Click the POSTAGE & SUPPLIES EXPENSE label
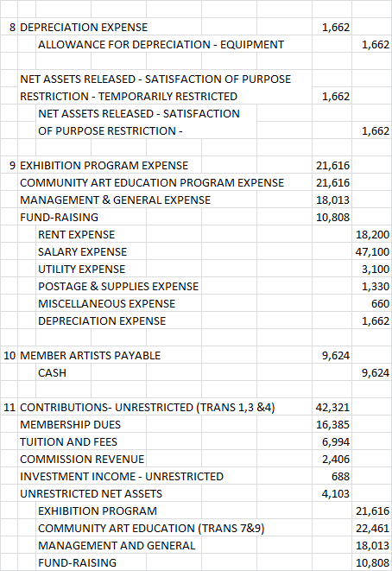Screen dimensions: 392x571 pos(118,286)
